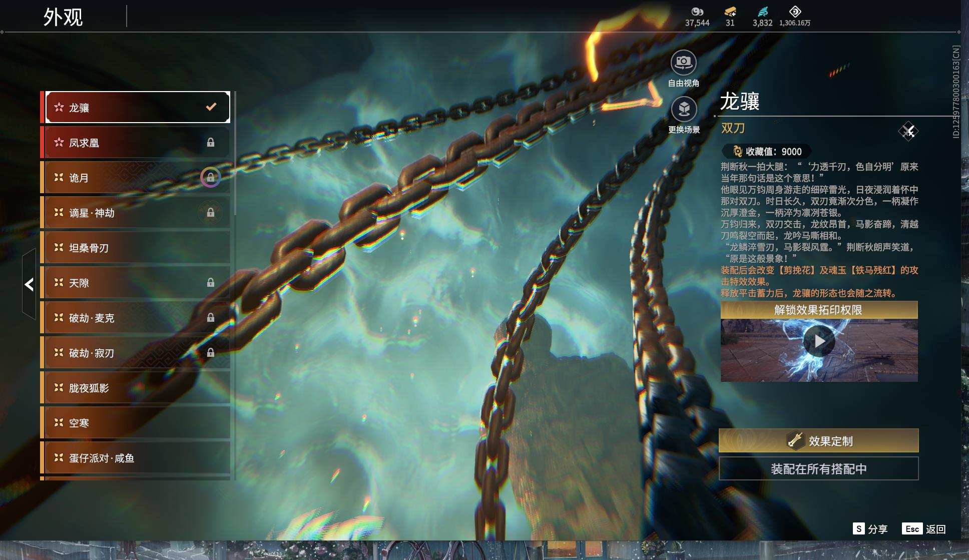Screen dimensions: 969x560
Task: Play the 龙骧 effect preview video
Action: click(x=819, y=341)
